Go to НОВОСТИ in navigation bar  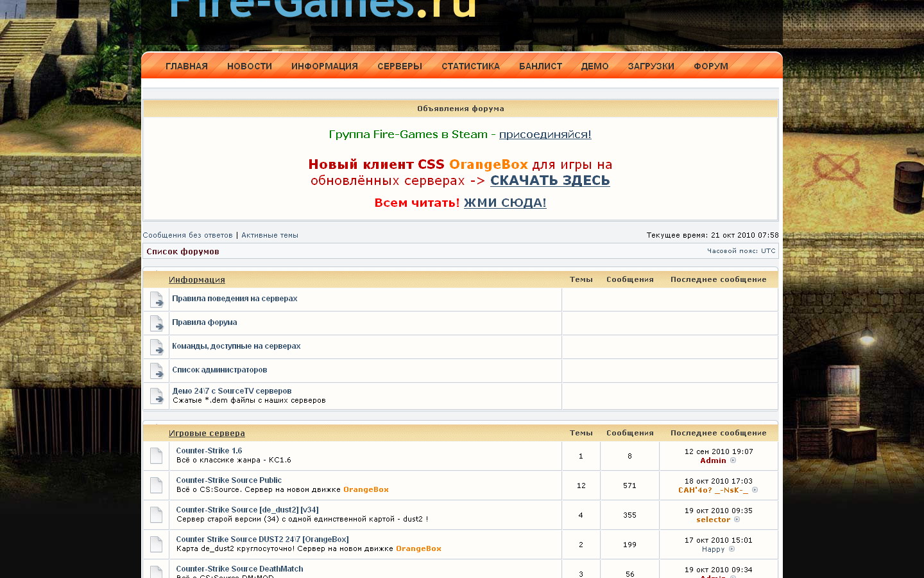[x=250, y=66]
